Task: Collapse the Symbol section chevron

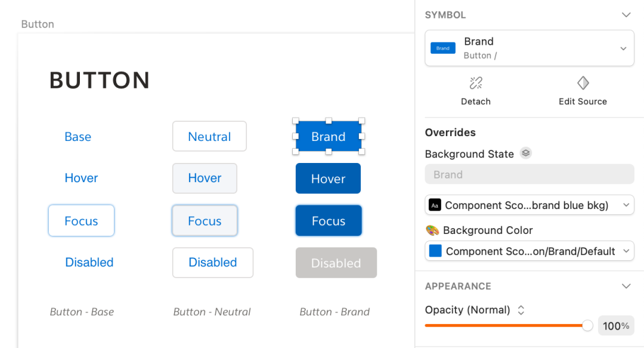Action: (x=626, y=15)
